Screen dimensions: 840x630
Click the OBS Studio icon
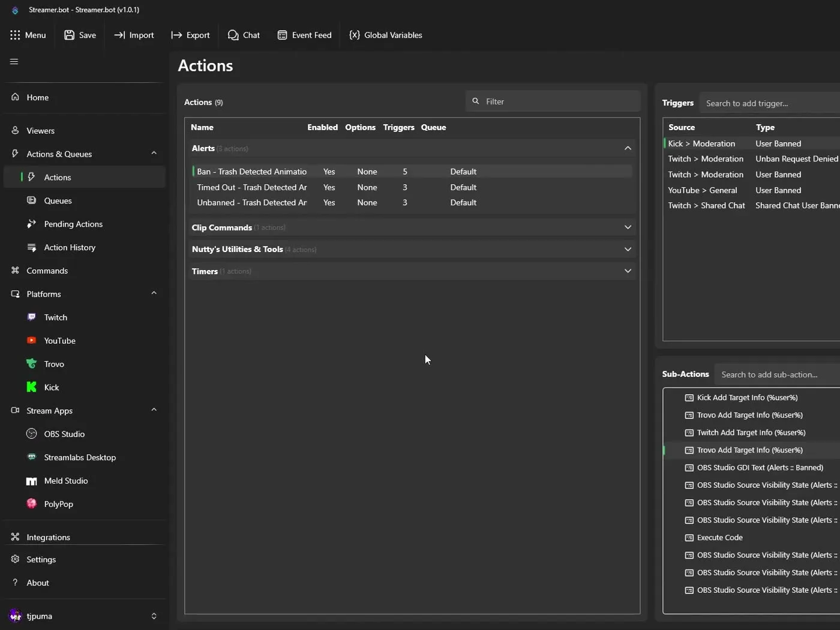(32, 434)
